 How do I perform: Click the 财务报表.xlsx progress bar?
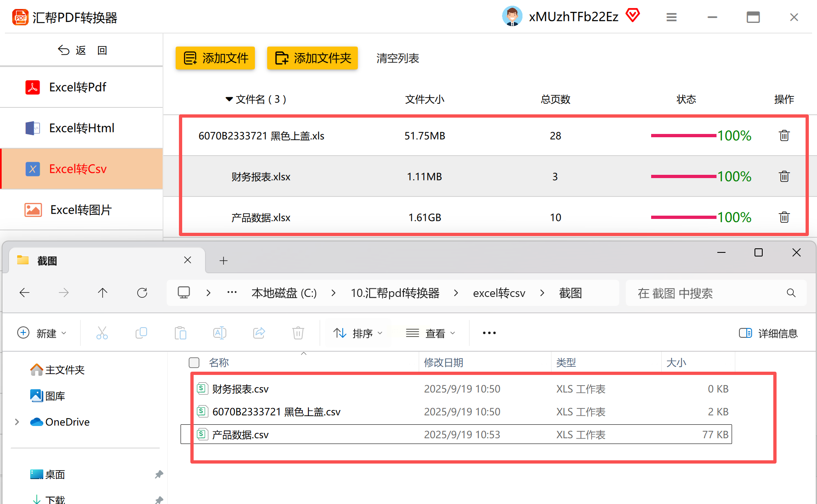click(x=683, y=176)
